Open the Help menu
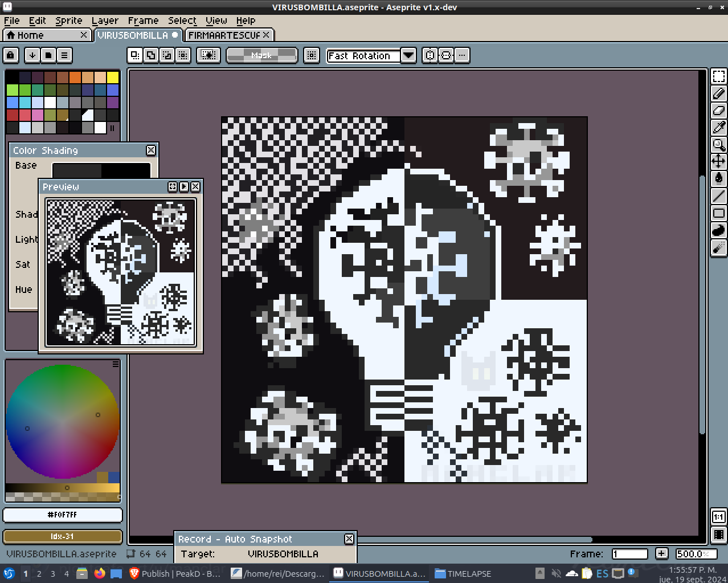 coord(246,21)
